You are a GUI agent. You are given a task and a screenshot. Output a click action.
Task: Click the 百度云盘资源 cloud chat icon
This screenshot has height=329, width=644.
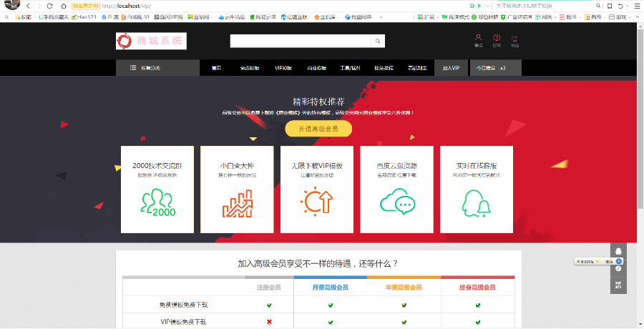tap(397, 203)
